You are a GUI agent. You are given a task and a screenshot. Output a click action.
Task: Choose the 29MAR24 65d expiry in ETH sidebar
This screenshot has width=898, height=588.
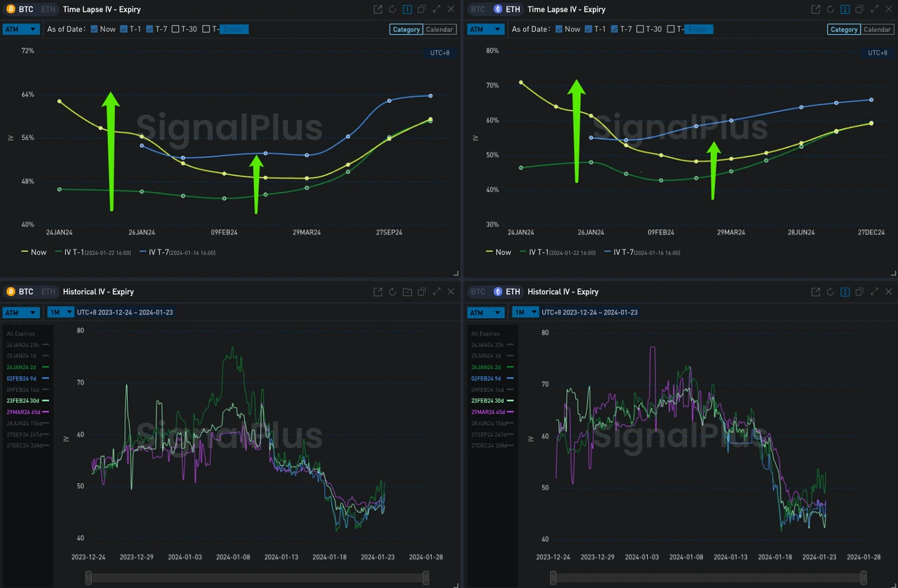click(x=489, y=412)
